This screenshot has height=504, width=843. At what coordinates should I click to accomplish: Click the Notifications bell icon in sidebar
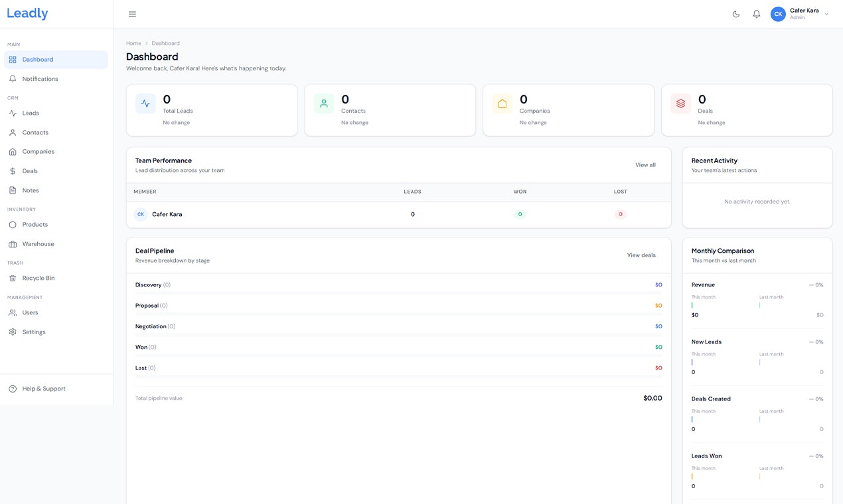click(13, 79)
